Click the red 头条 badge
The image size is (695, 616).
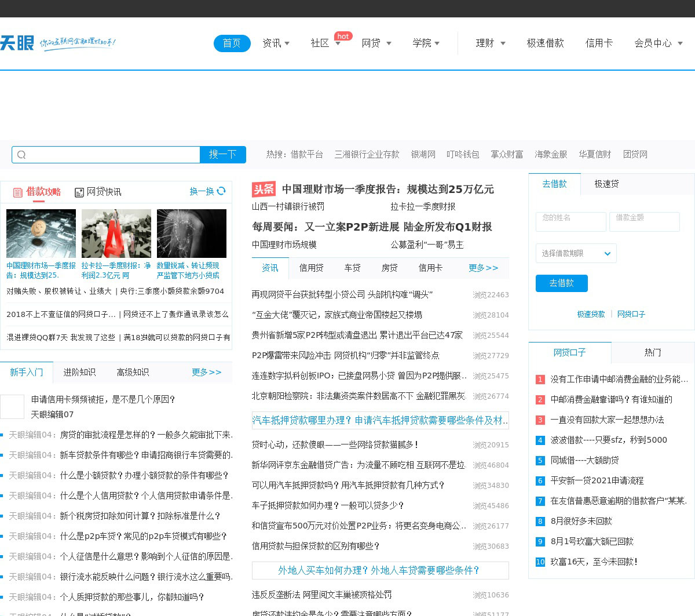pyautogui.click(x=264, y=189)
